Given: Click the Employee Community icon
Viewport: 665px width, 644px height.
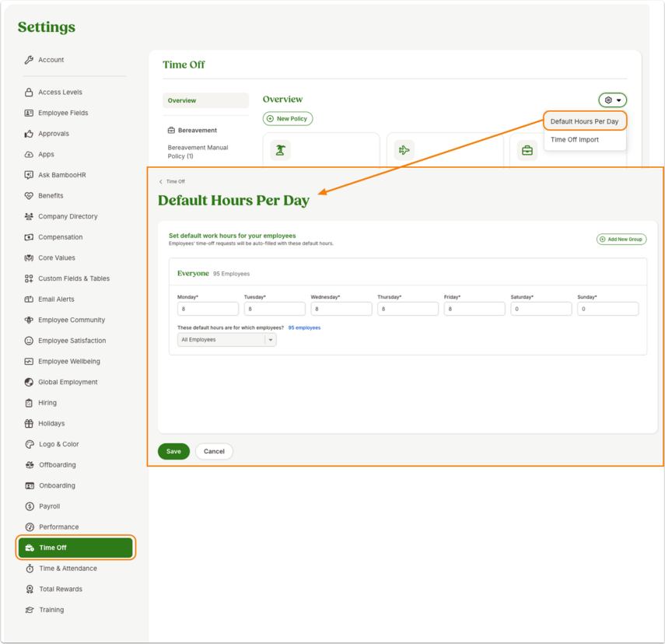Looking at the screenshot, I should 29,320.
